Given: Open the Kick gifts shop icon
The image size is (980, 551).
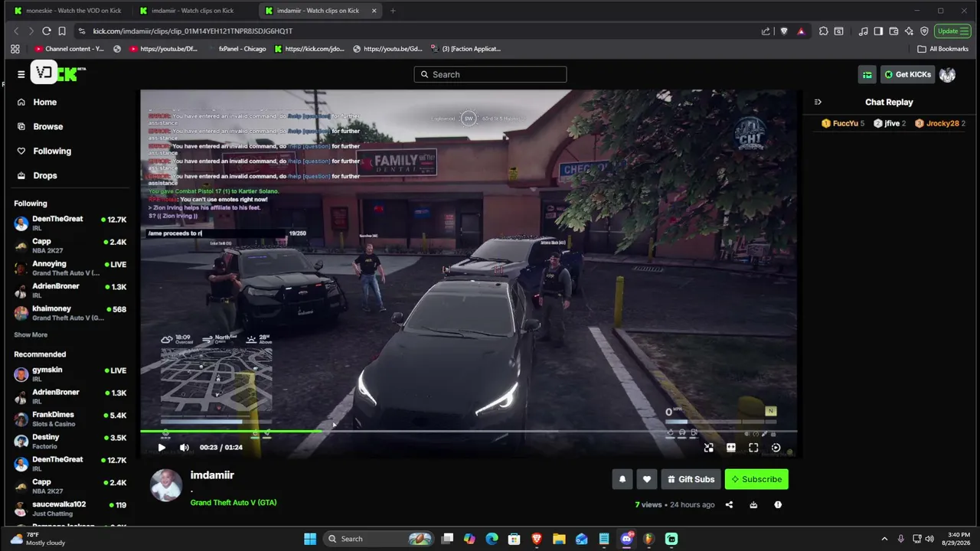Looking at the screenshot, I should 867,74.
